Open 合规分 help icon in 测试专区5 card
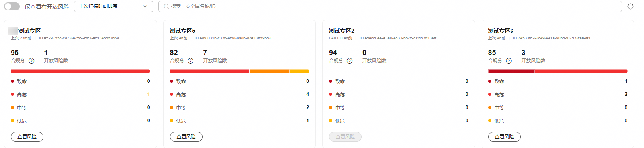644x148 pixels. [190, 61]
